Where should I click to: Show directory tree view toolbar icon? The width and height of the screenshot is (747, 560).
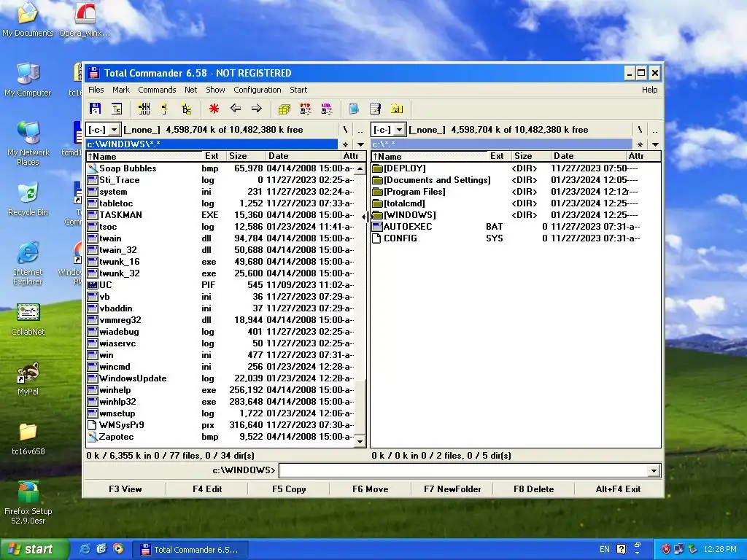[x=186, y=109]
